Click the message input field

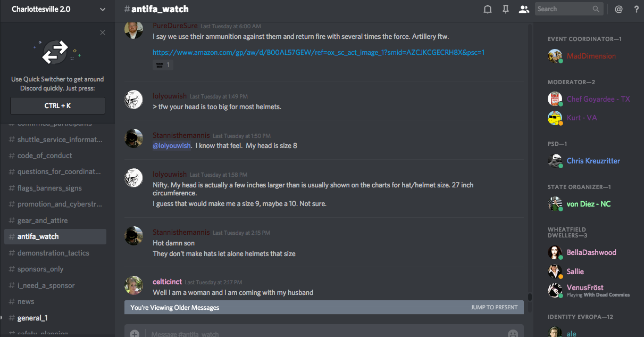(319, 333)
